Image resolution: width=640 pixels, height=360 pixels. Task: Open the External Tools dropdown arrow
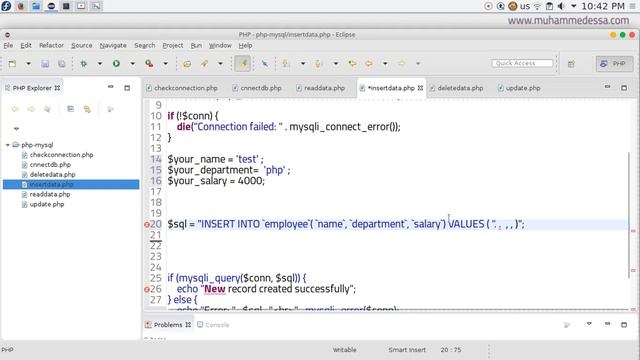pyautogui.click(x=165, y=64)
